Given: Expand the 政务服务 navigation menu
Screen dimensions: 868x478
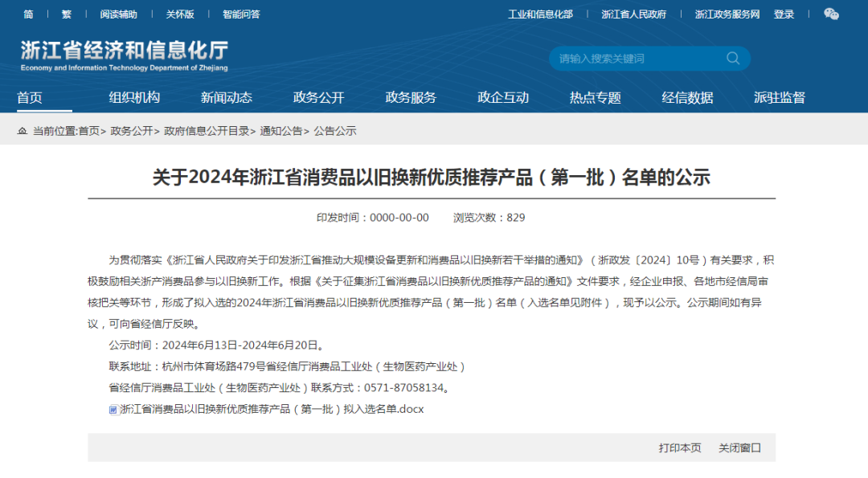Looking at the screenshot, I should pyautogui.click(x=411, y=97).
